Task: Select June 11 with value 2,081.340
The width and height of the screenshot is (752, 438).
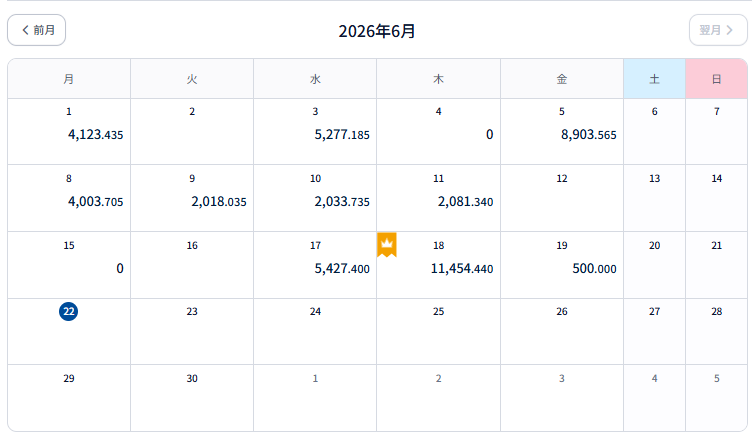Action: pos(438,198)
